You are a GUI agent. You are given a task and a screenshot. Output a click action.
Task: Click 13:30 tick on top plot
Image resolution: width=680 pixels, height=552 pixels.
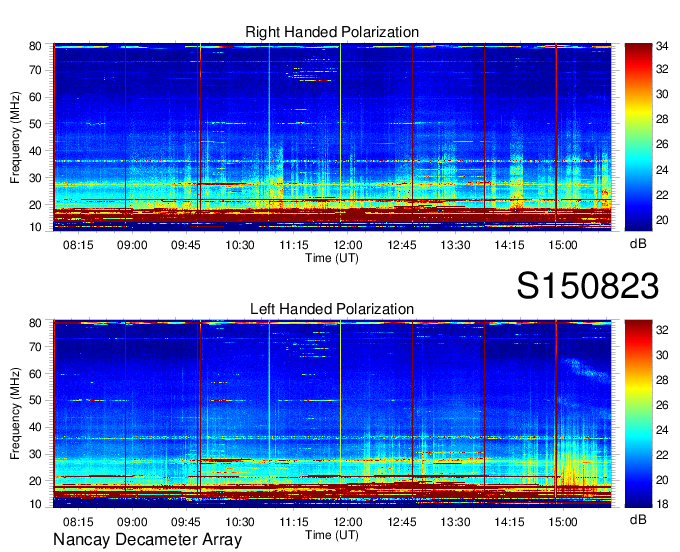click(x=455, y=245)
